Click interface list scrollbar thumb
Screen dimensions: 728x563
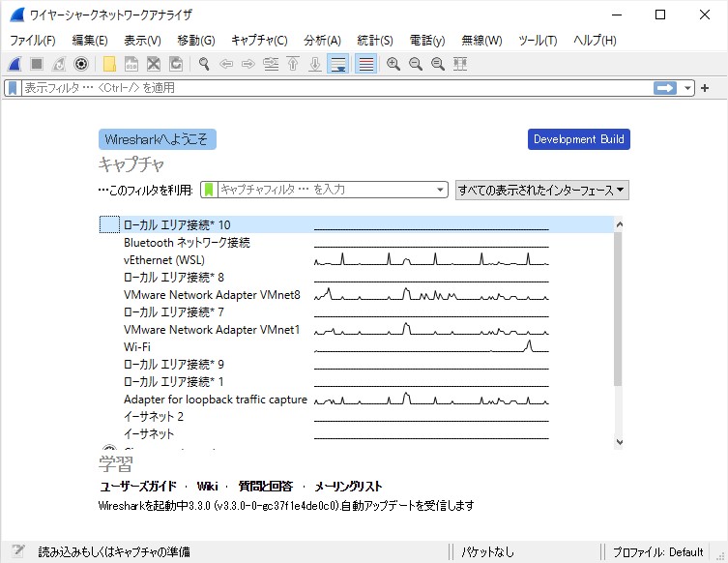[618, 309]
